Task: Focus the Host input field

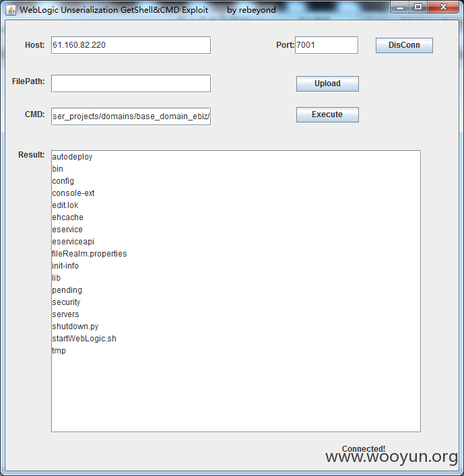Action: click(131, 45)
